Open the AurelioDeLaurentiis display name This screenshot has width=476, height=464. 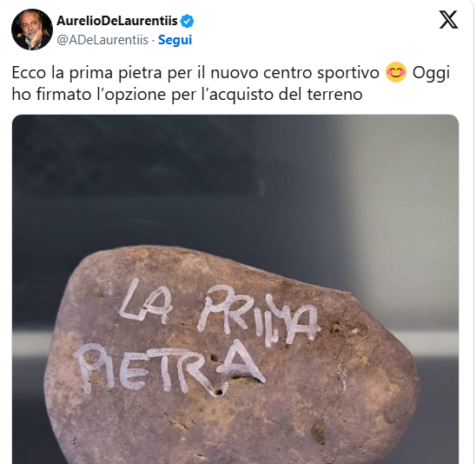117,21
